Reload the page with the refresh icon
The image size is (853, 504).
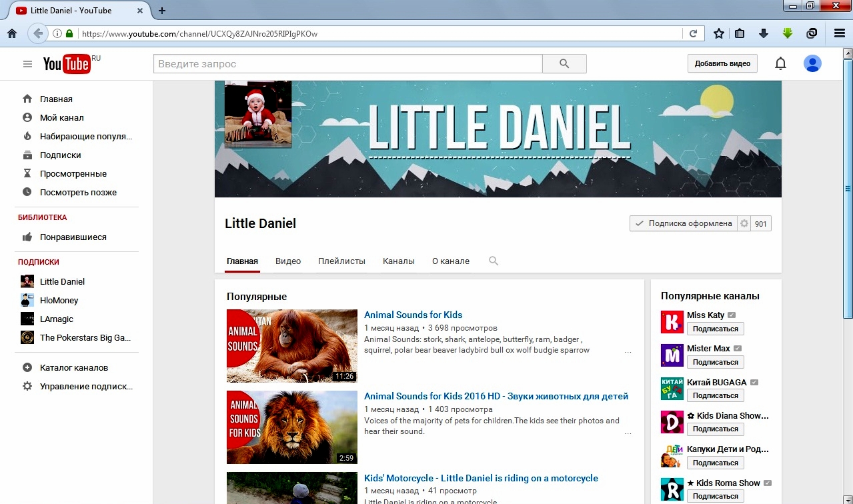tap(694, 33)
